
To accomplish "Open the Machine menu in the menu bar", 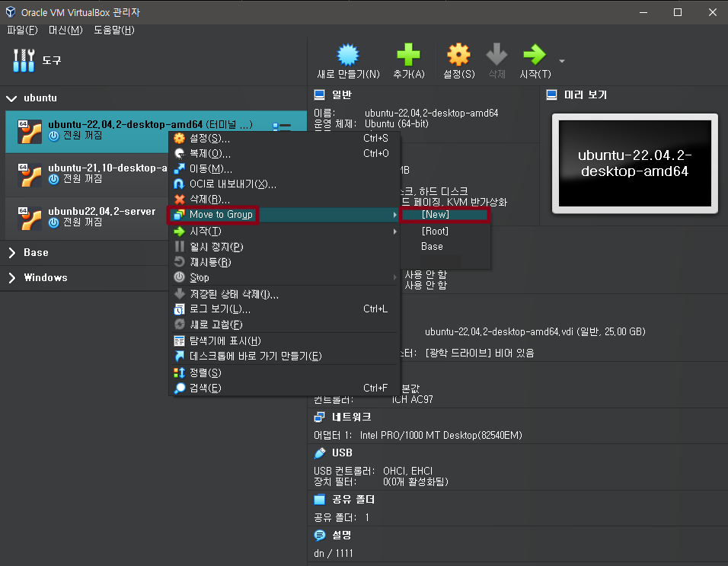I will (65, 30).
